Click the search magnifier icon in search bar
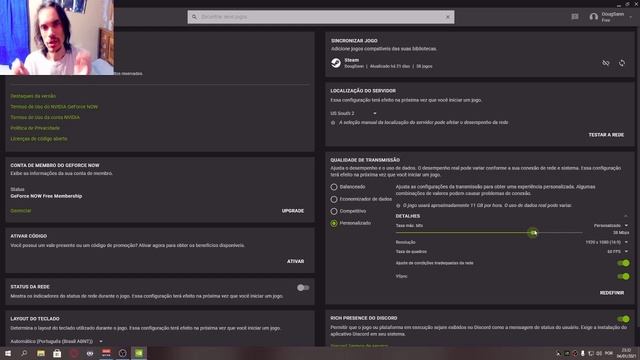This screenshot has height=360, width=640. click(194, 17)
